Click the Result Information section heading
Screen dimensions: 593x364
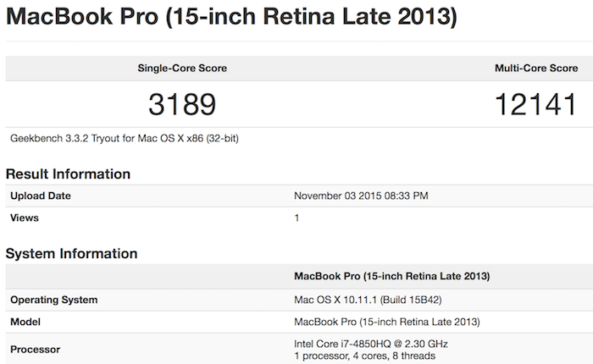point(68,174)
